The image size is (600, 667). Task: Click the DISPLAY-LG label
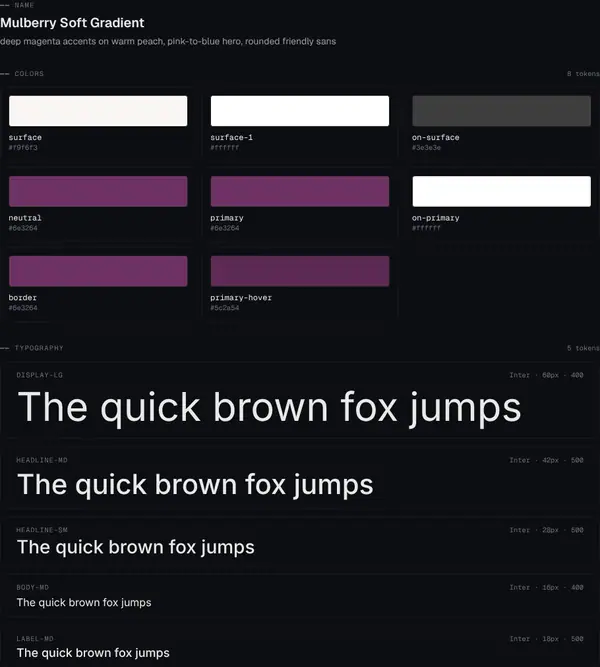40,375
